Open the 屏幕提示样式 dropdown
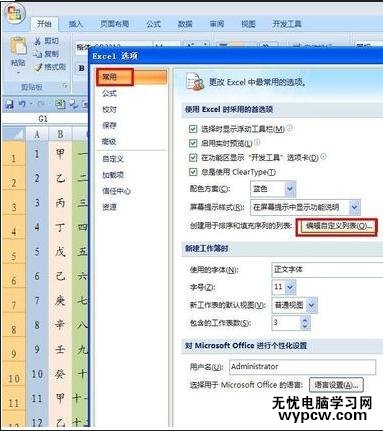 tap(354, 207)
